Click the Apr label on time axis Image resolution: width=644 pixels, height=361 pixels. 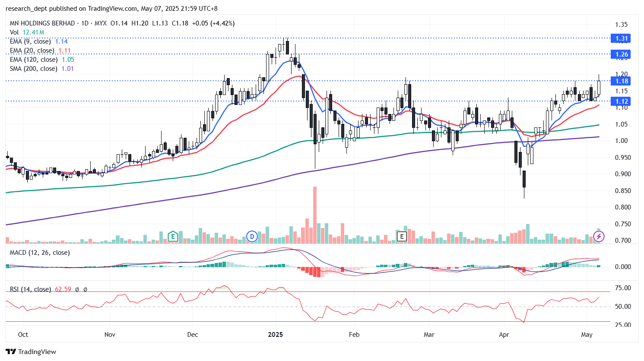click(x=504, y=335)
